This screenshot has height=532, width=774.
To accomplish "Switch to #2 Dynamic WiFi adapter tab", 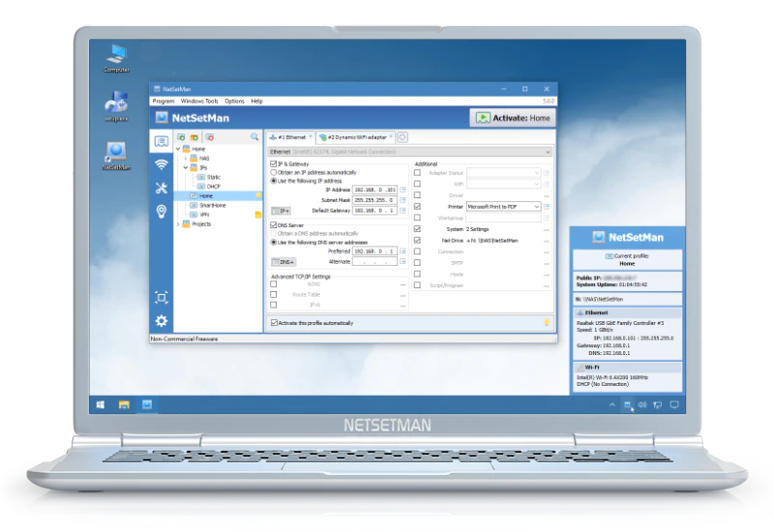I will coord(356,137).
